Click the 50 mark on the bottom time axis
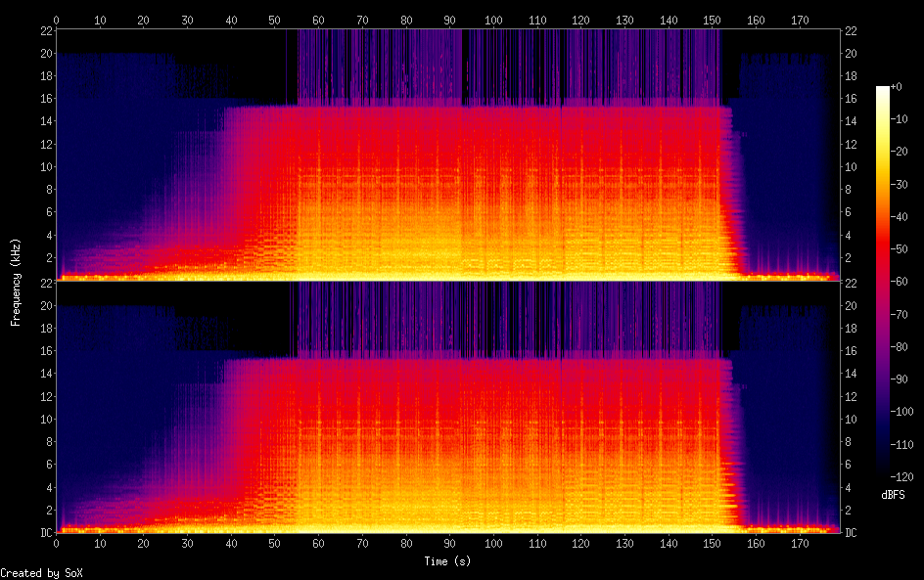This screenshot has height=580, width=924. 275,544
